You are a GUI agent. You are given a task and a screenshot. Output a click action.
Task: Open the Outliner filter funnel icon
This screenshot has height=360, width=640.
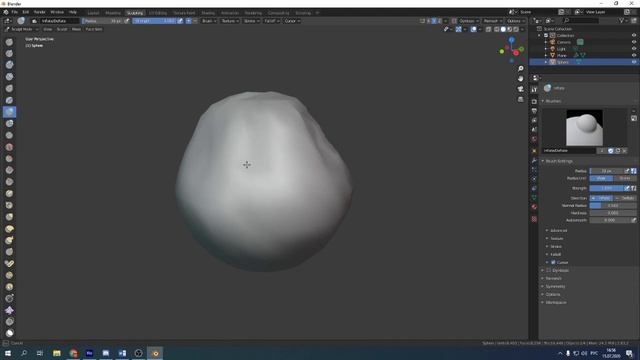[x=622, y=20]
